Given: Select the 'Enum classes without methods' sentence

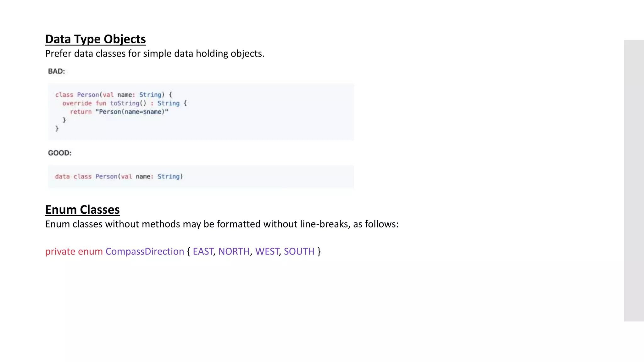Looking at the screenshot, I should click(x=222, y=224).
